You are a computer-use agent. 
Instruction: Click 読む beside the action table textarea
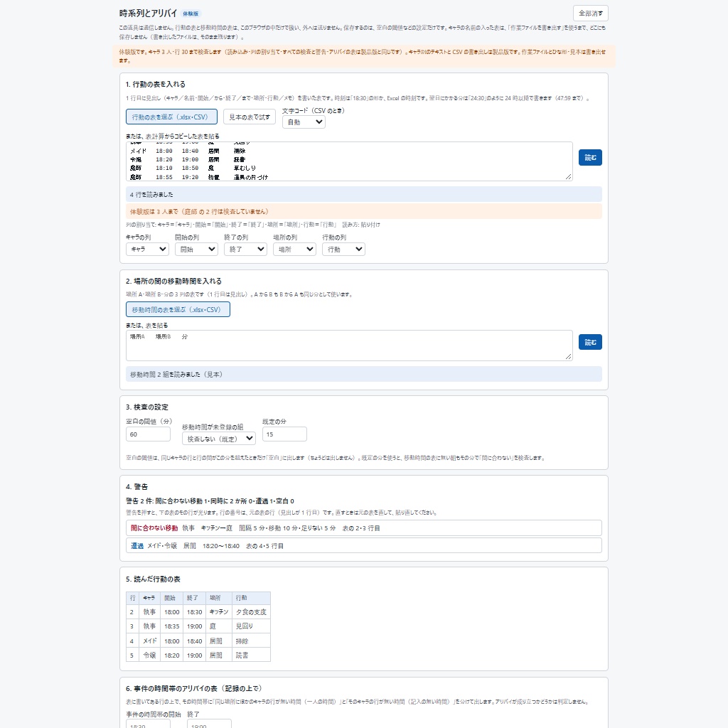590,157
